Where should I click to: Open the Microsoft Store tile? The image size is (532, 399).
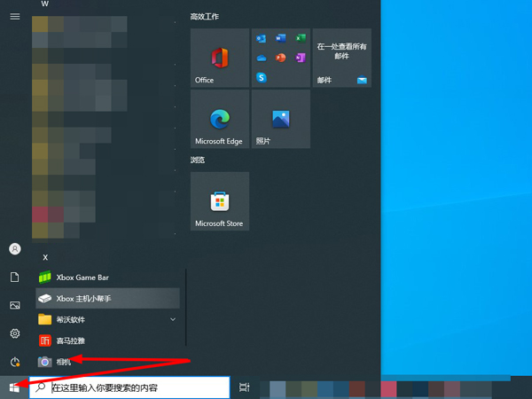(x=220, y=201)
